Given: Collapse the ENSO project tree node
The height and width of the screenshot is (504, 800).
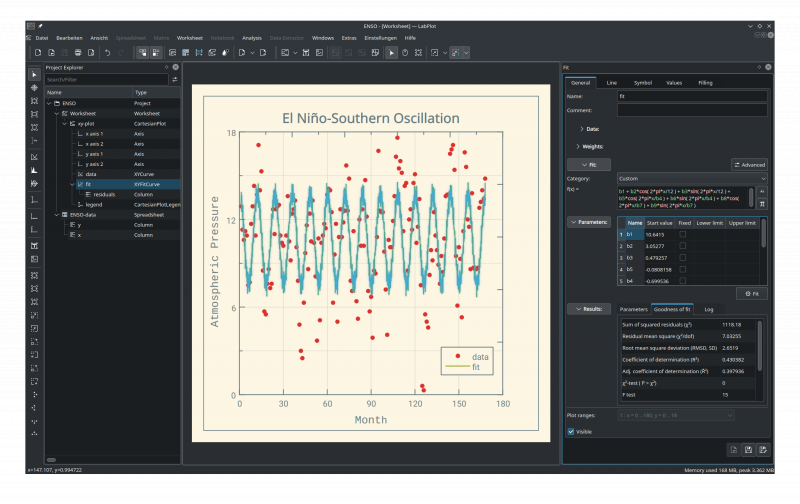Looking at the screenshot, I should (x=49, y=103).
